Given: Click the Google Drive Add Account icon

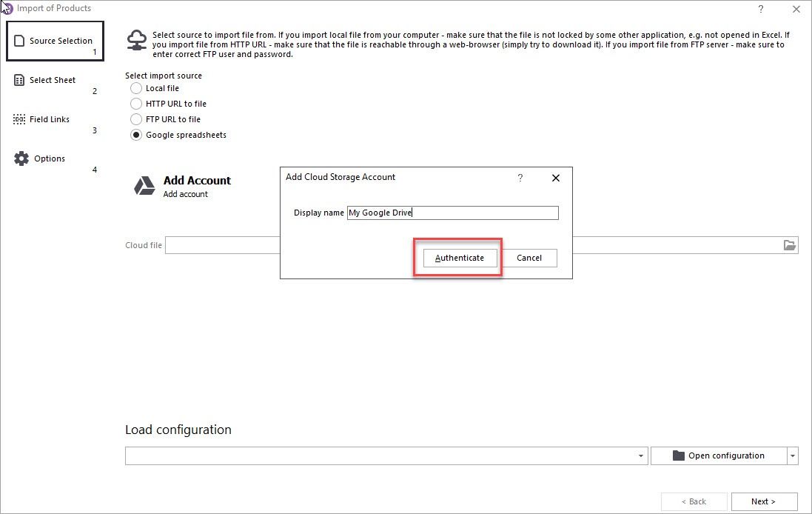Looking at the screenshot, I should click(x=144, y=187).
